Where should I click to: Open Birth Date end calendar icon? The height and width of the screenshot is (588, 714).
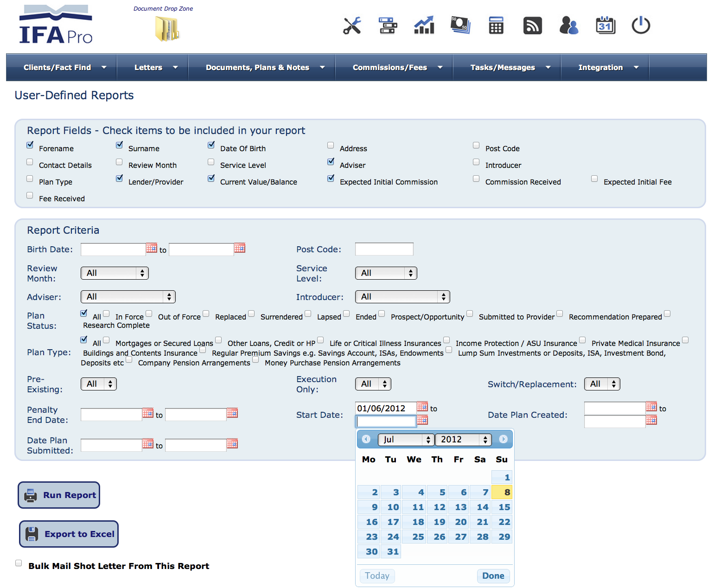coord(240,248)
